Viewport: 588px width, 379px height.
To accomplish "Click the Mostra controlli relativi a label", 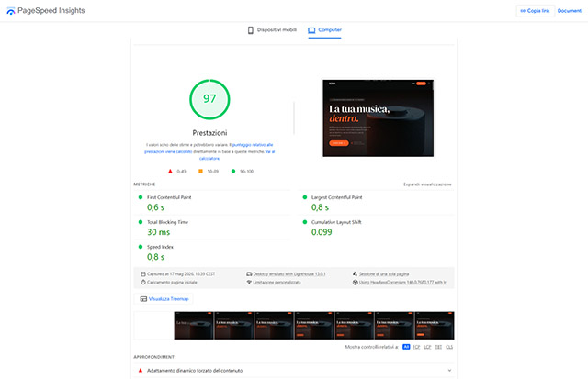I will (x=371, y=347).
